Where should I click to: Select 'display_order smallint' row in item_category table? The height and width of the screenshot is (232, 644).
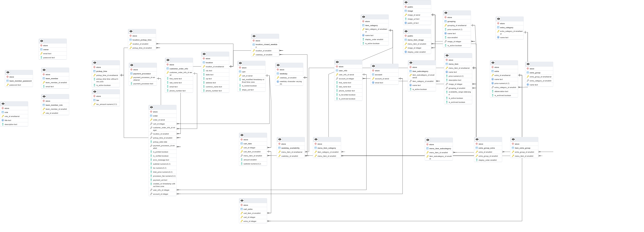pyautogui.click(x=375, y=39)
